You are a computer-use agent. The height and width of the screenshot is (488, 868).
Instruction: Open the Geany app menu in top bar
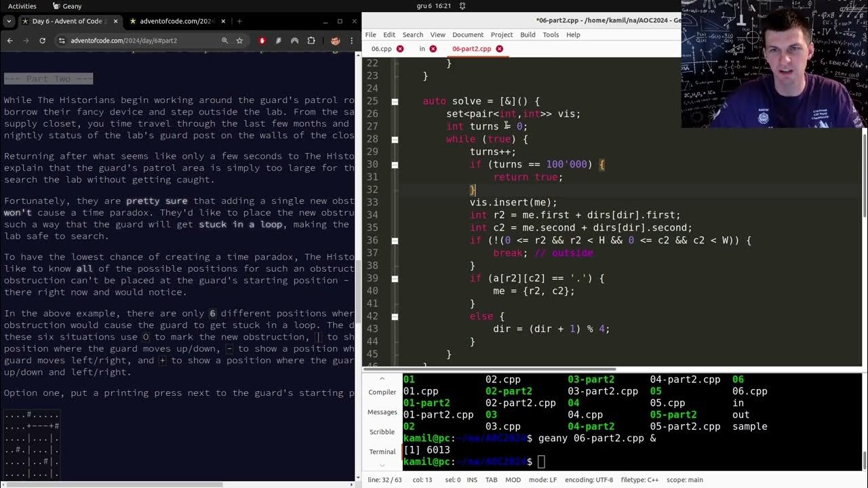pyautogui.click(x=66, y=6)
